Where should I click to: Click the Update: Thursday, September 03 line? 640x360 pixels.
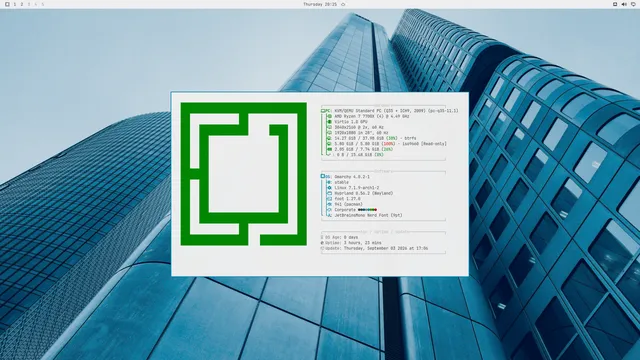pyautogui.click(x=374, y=248)
